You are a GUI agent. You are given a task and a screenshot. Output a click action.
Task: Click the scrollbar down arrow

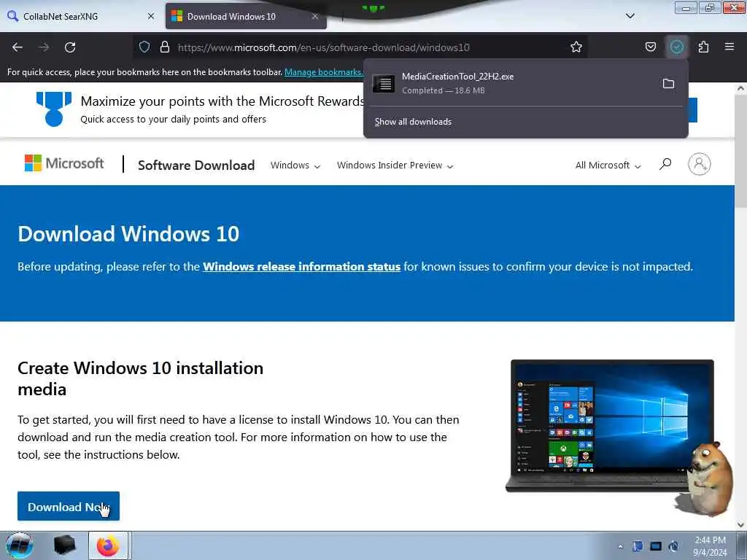(x=740, y=525)
